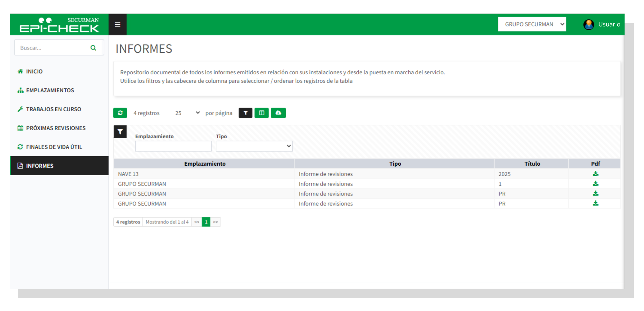
Task: Download PDF for NAVE 13 report
Action: pos(595,174)
